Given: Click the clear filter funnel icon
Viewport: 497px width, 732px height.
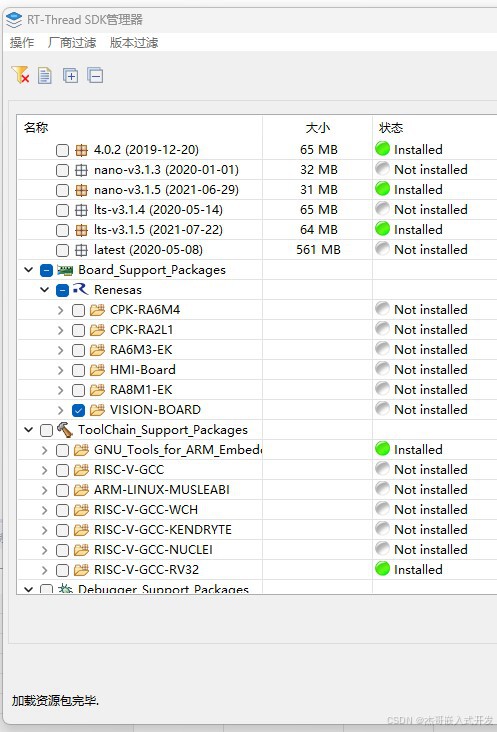Looking at the screenshot, I should [x=21, y=75].
